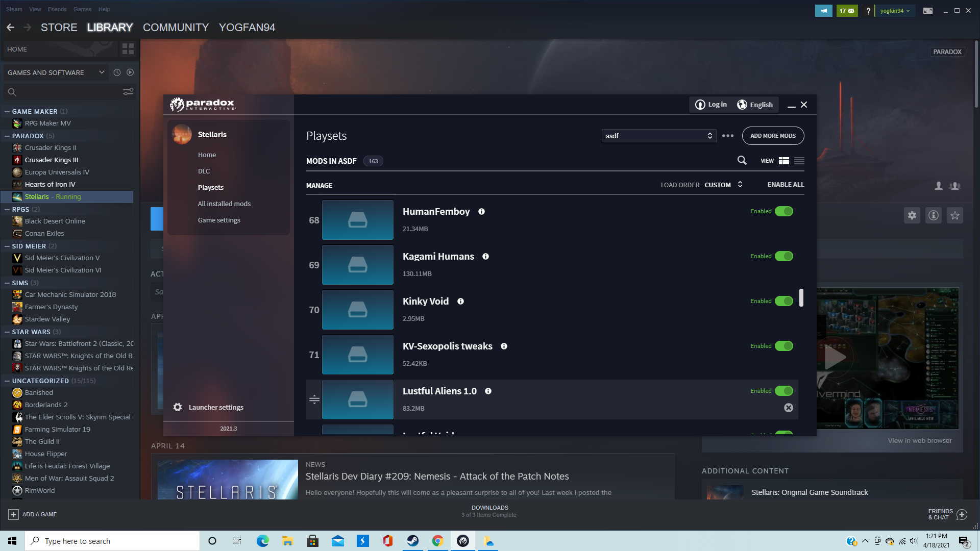Click ADD MORE MODS button
The height and width of the screenshot is (551, 980).
tap(773, 136)
